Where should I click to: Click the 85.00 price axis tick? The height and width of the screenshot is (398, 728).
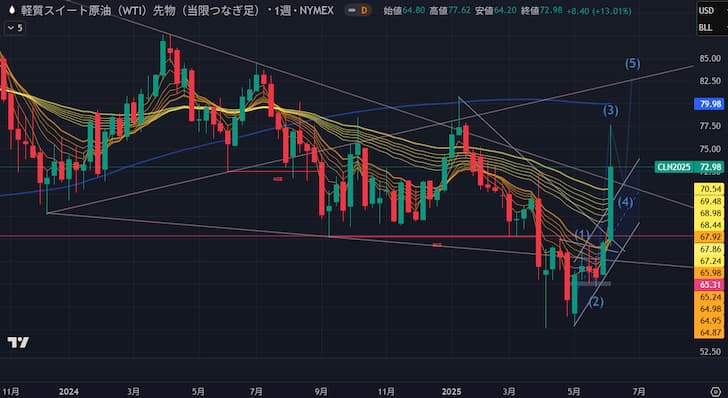click(x=710, y=59)
